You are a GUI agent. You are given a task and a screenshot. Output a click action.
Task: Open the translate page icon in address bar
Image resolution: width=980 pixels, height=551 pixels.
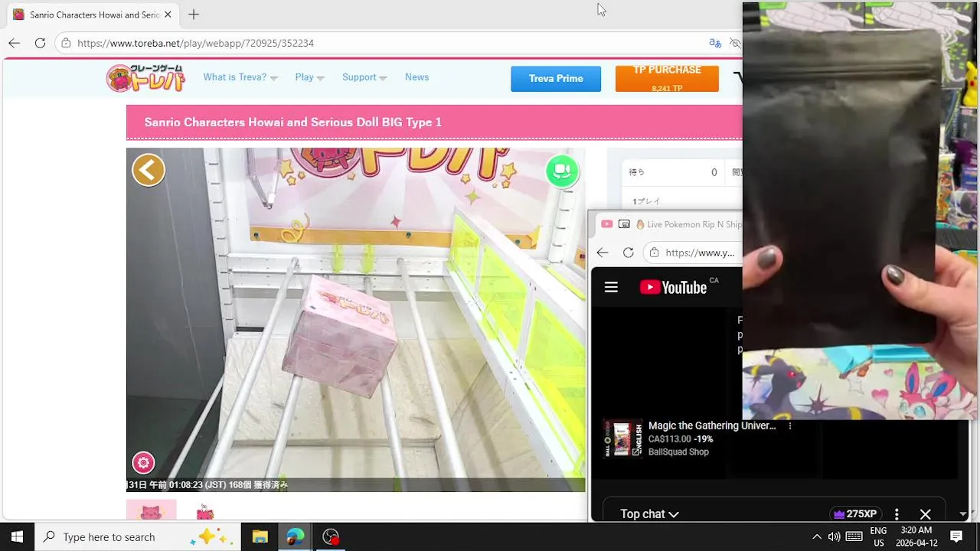click(715, 43)
